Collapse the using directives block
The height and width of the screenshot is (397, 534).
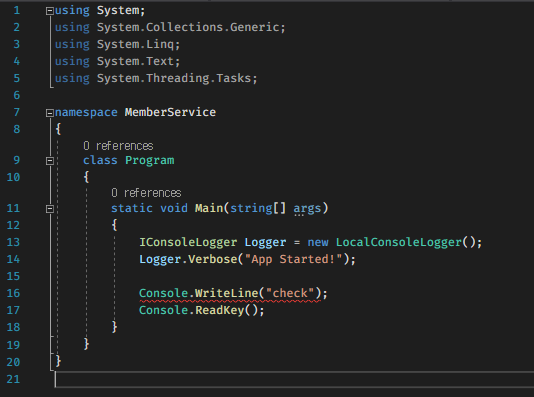click(50, 11)
